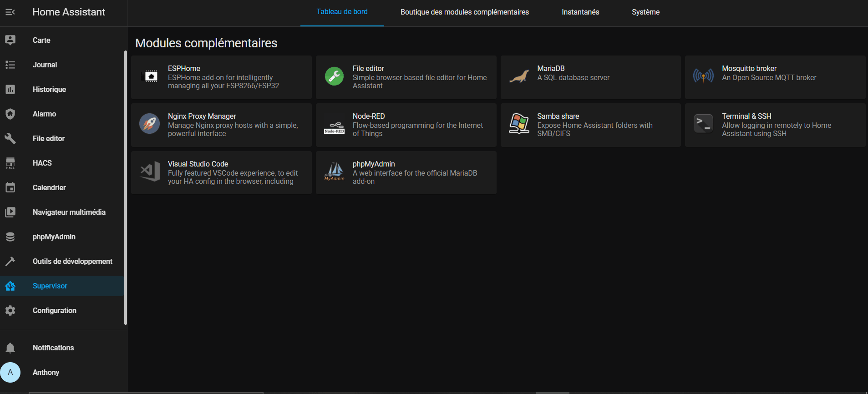Viewport: 868px width, 394px height.
Task: Open Visual Studio Code add-on title
Action: [198, 164]
